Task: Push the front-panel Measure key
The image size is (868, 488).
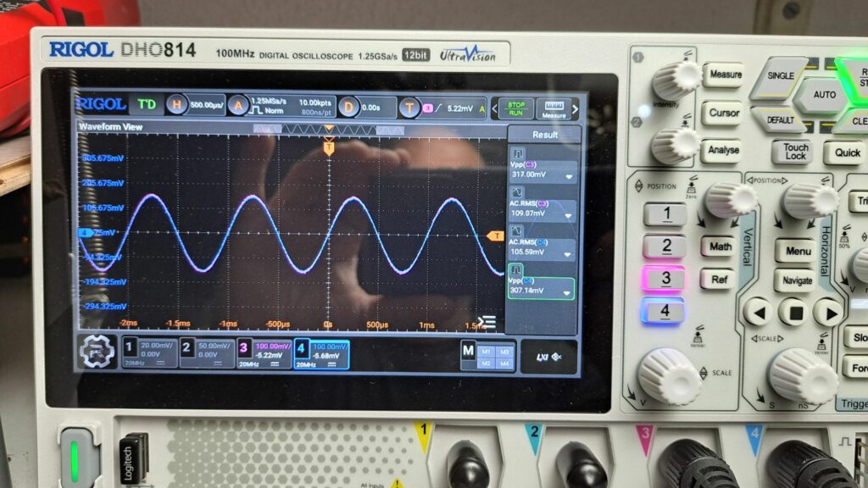Action: [726, 75]
